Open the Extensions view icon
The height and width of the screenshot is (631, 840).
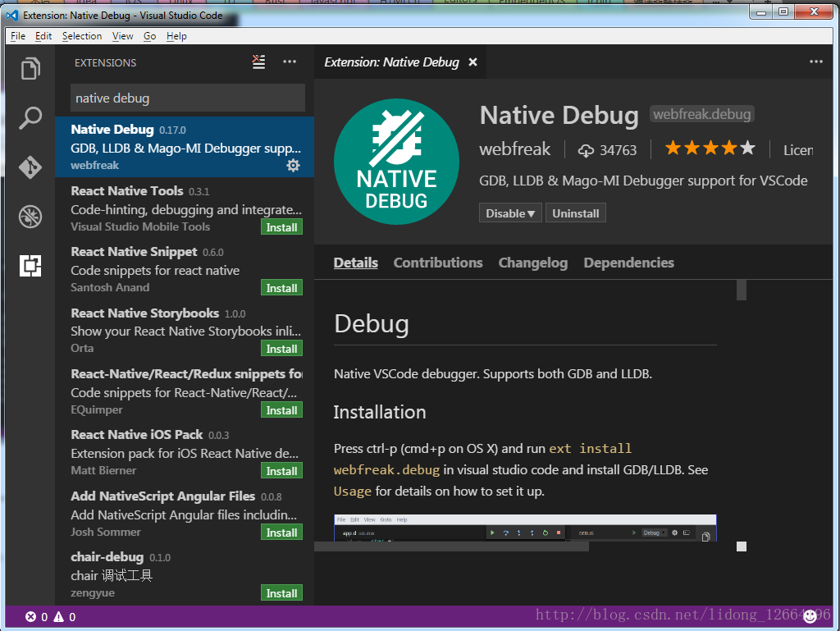pos(30,266)
